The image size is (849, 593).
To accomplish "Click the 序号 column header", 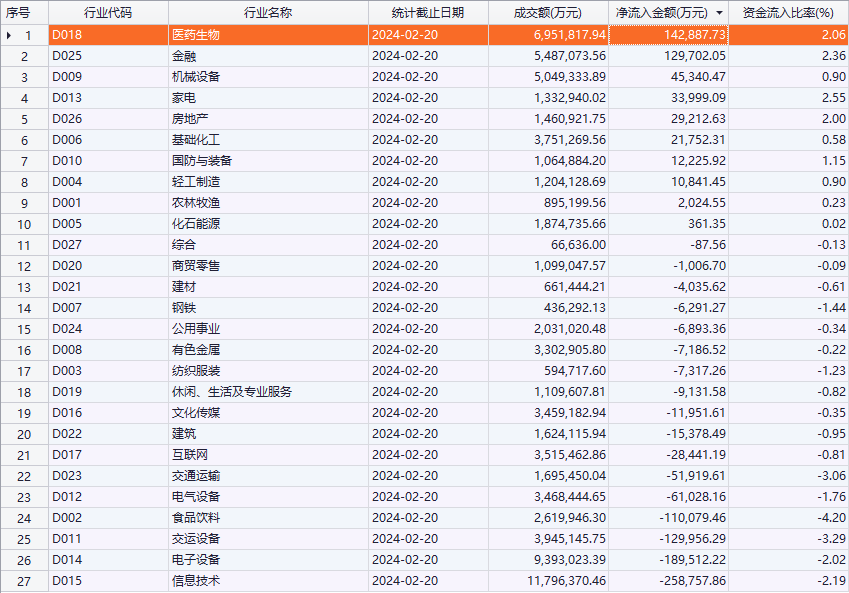I will 18,13.
